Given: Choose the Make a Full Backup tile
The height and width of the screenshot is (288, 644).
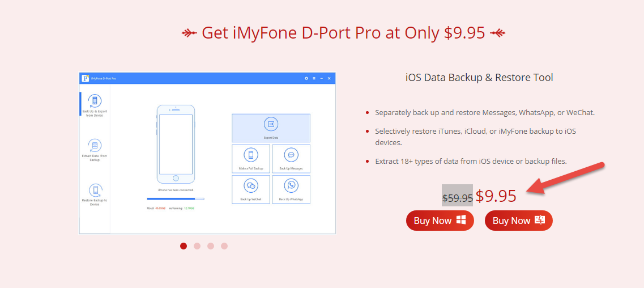Looking at the screenshot, I should [251, 155].
